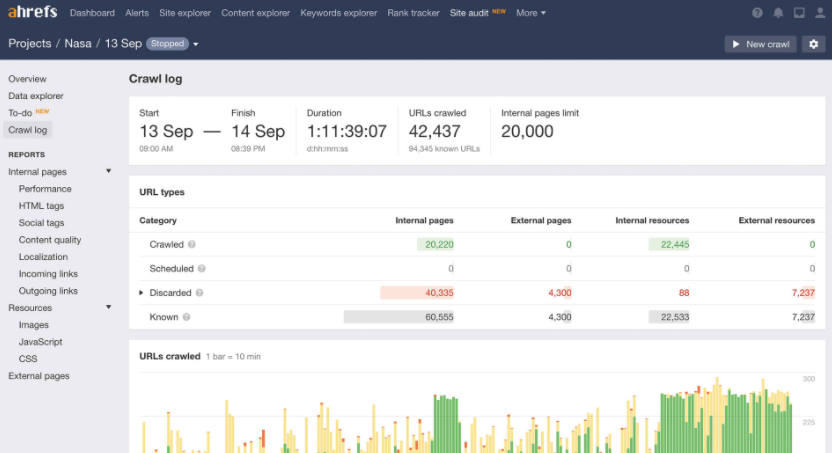Open Resources report
This screenshot has height=453, width=832.
coord(30,308)
